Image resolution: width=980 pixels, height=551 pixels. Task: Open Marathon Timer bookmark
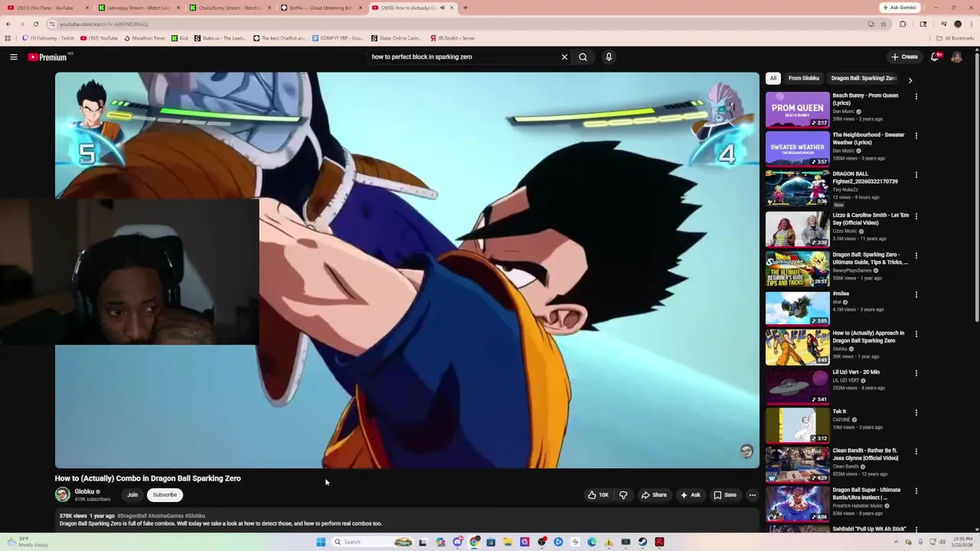pos(145,37)
